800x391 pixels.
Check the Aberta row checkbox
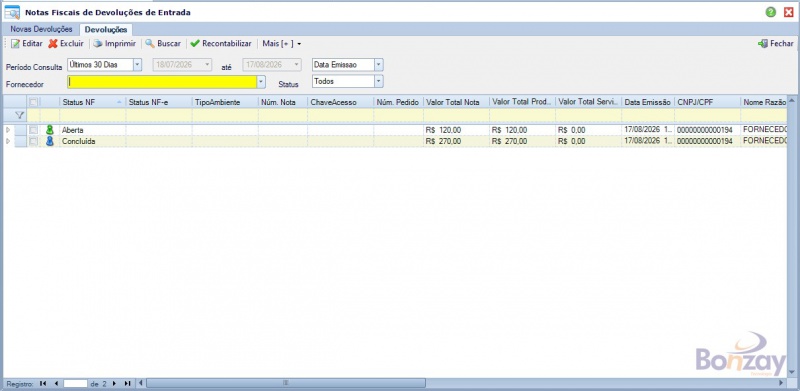pos(33,130)
